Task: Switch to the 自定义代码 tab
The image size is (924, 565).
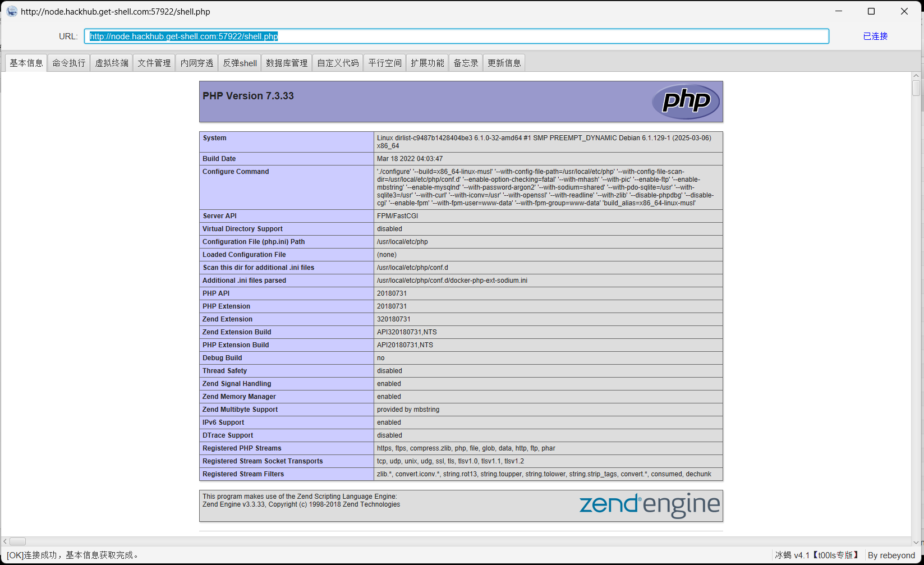Action: point(338,63)
